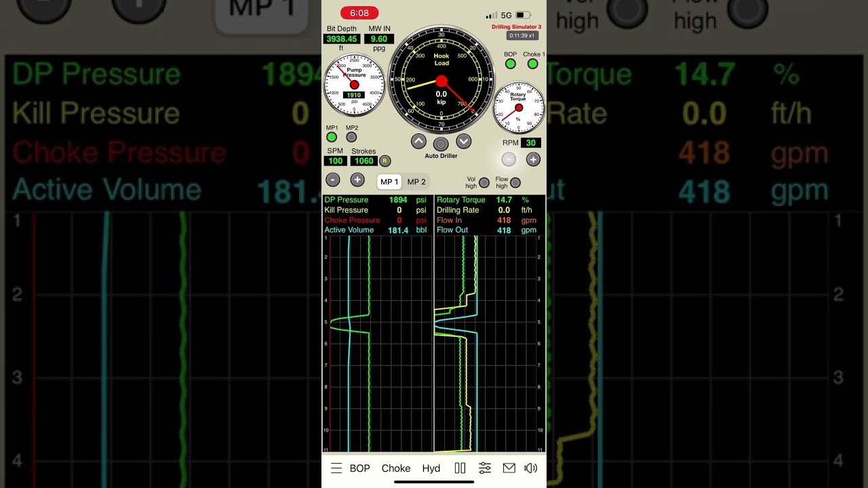Open the BOP panel in bottom bar

[360, 468]
